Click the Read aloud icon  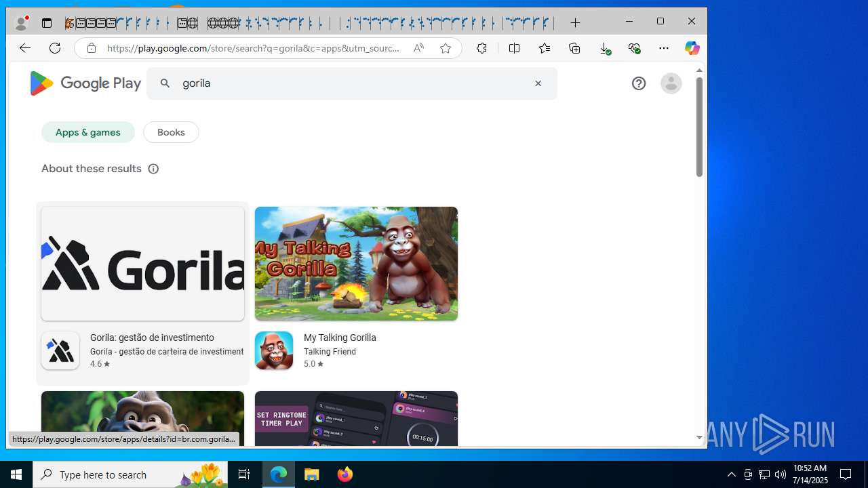click(x=418, y=48)
